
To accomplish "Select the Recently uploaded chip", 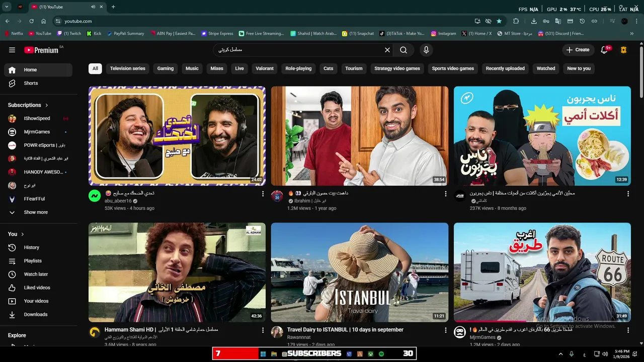I will pos(505,68).
